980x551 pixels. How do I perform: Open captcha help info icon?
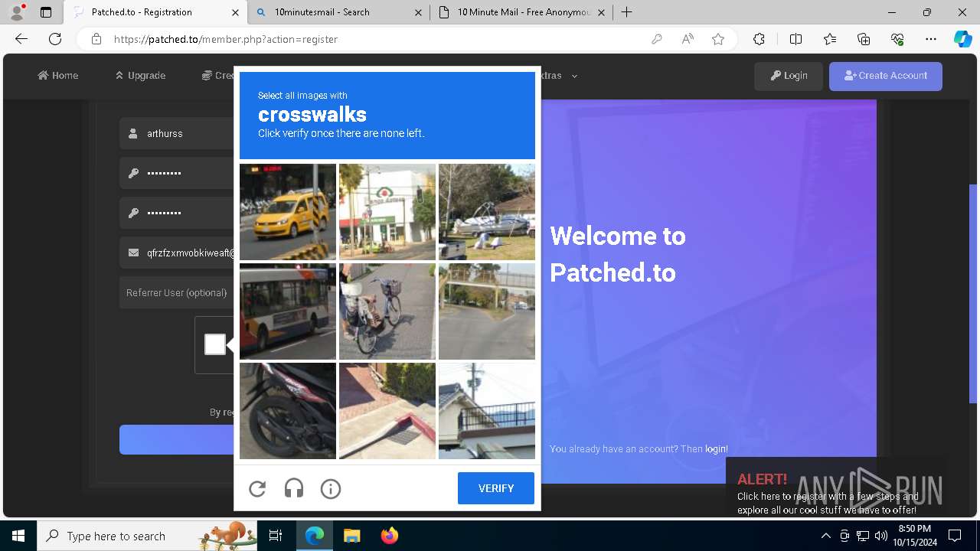pyautogui.click(x=331, y=488)
